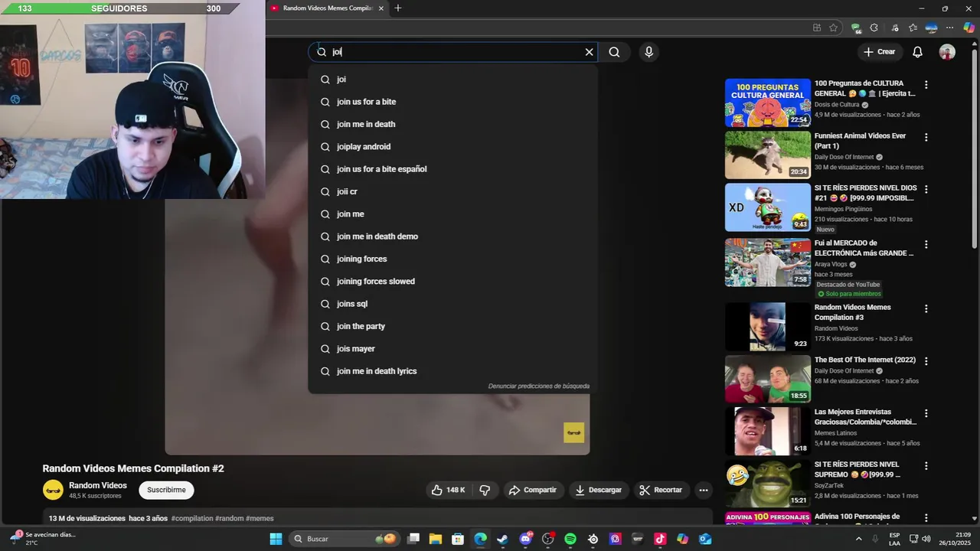
Task: Click the #compilation hashtag
Action: point(192,518)
